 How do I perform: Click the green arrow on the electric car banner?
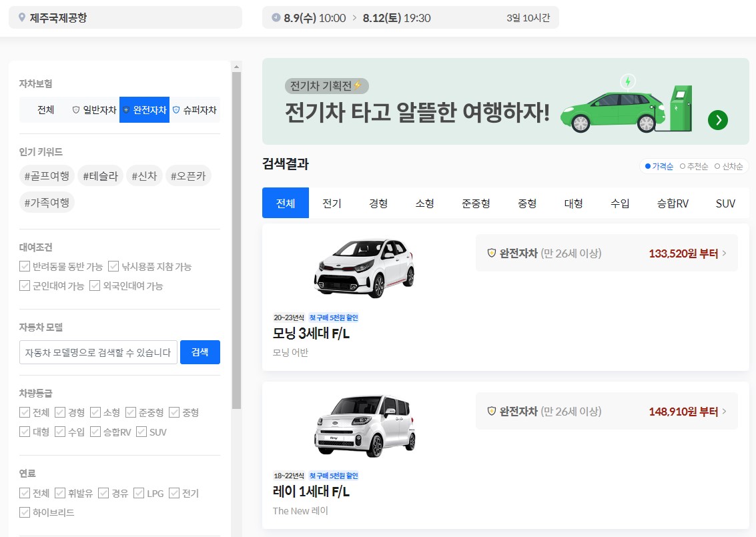[718, 120]
